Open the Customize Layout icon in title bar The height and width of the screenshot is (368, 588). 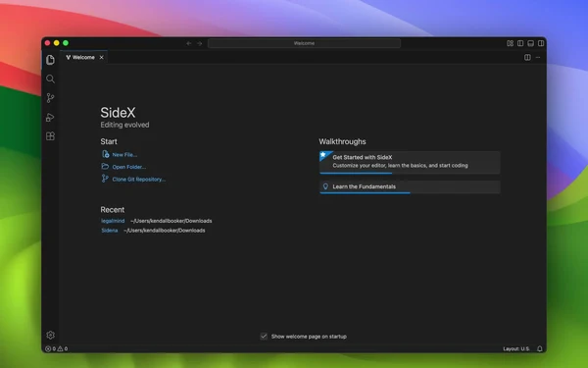[510, 43]
